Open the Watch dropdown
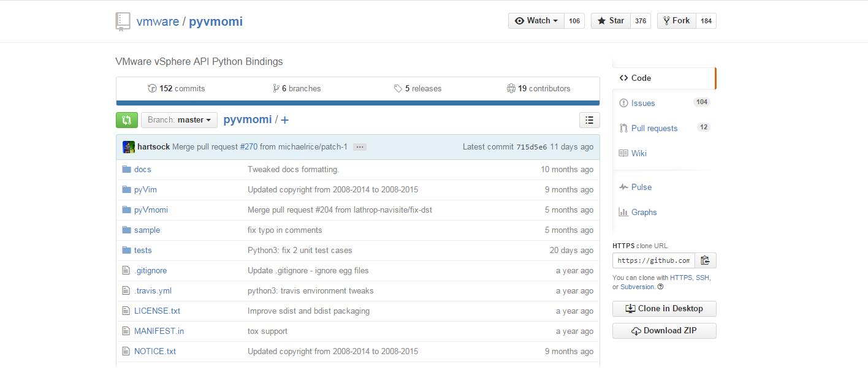868x386 pixels. [536, 21]
